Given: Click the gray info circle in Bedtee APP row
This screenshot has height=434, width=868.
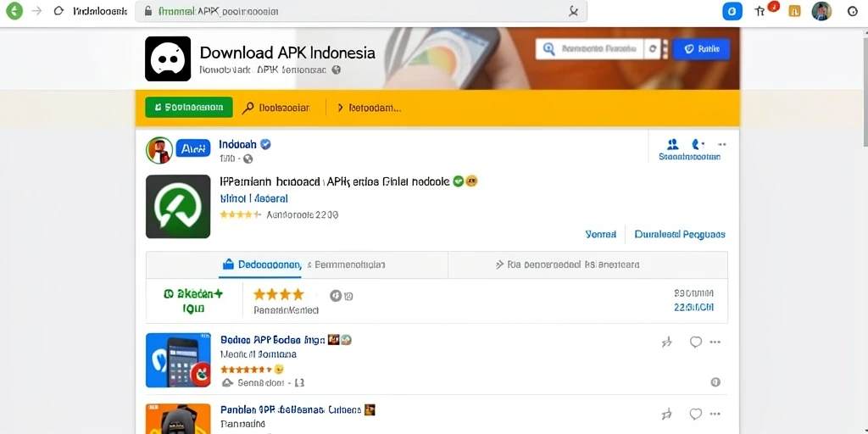Looking at the screenshot, I should click(715, 382).
